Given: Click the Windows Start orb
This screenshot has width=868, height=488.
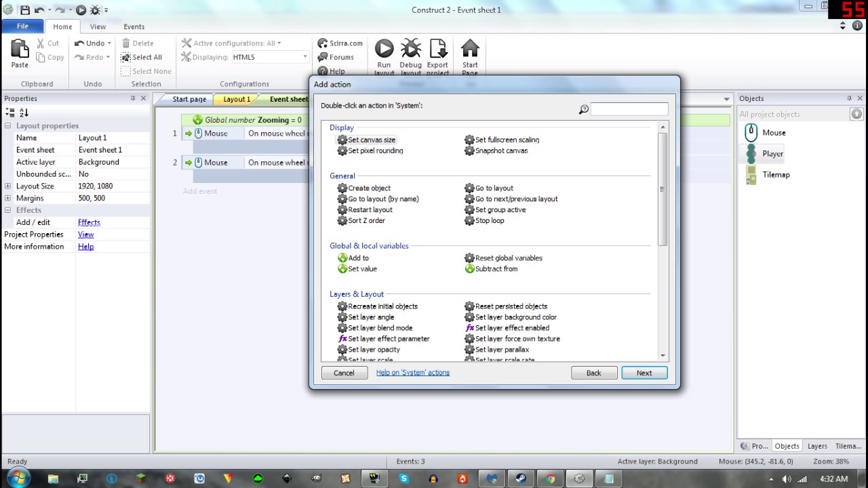Looking at the screenshot, I should pyautogui.click(x=18, y=478).
